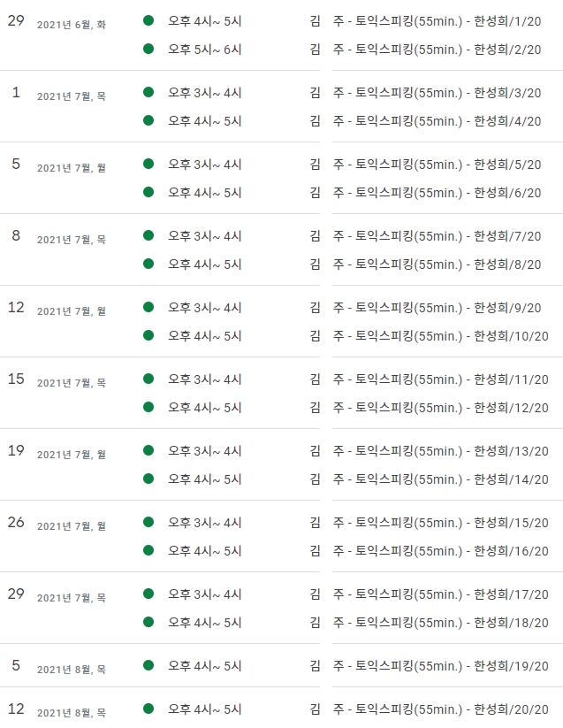Open event titled 한성희/6/20

click(x=425, y=193)
